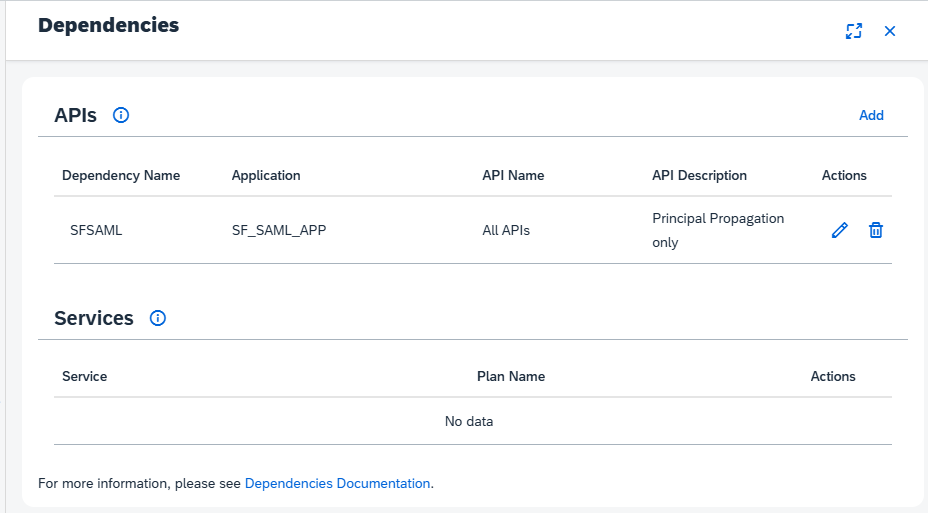This screenshot has height=513, width=928.
Task: Delete the SFSAML dependency
Action: pos(876,230)
